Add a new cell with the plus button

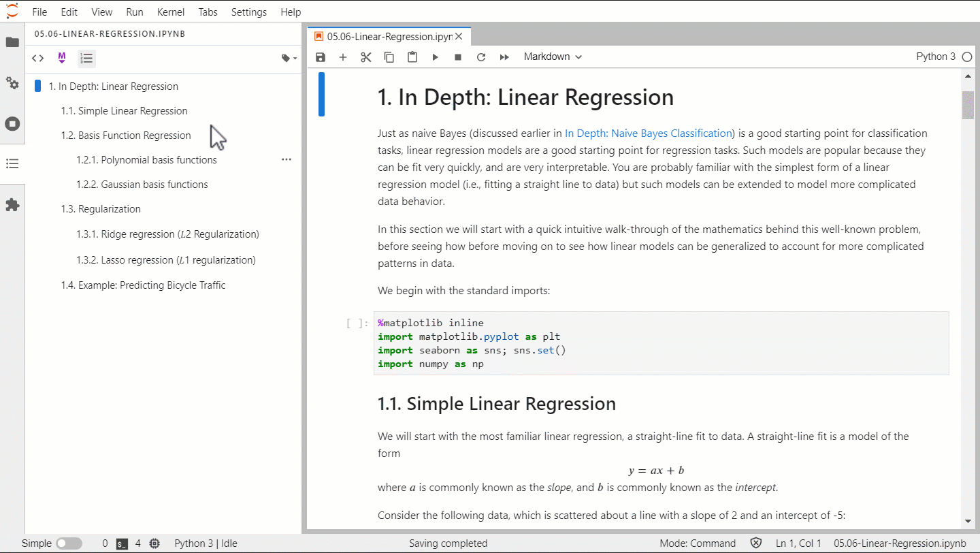343,57
